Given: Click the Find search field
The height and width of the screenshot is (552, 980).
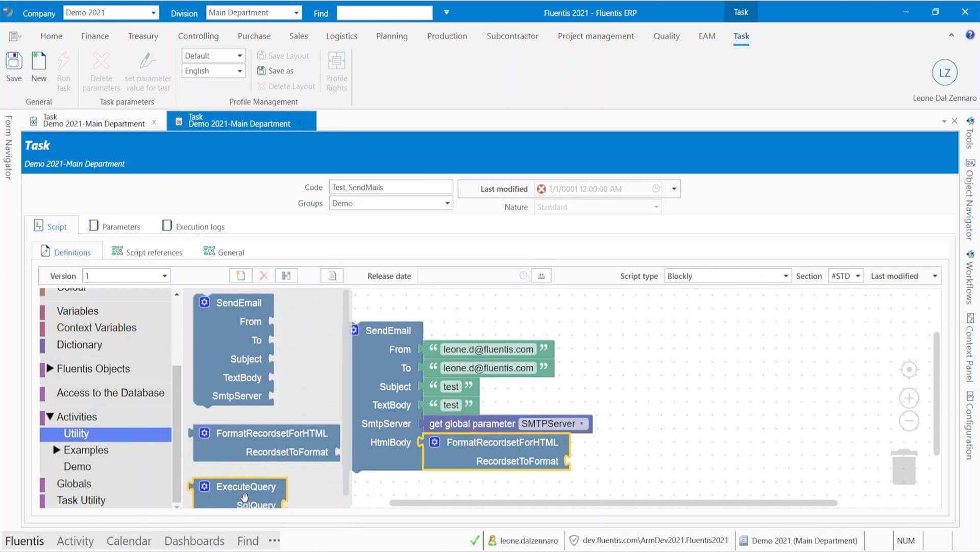Looking at the screenshot, I should point(384,13).
